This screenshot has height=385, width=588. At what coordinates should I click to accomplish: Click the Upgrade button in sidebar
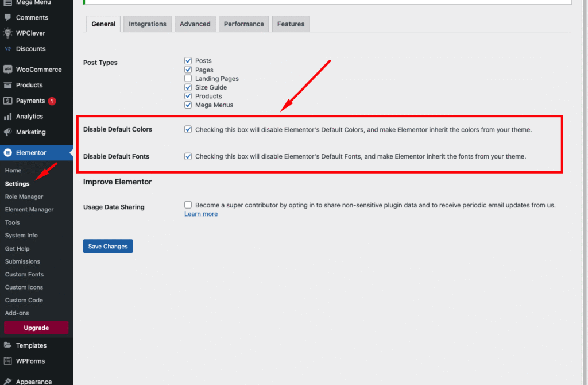point(36,328)
